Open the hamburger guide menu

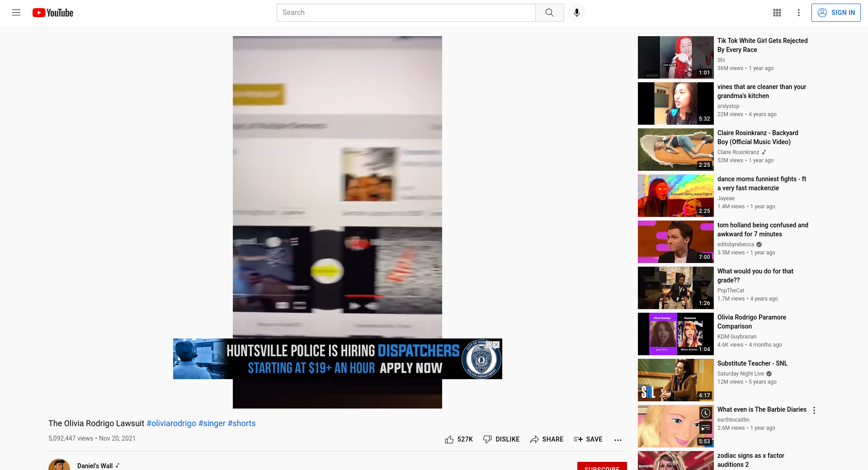point(16,13)
